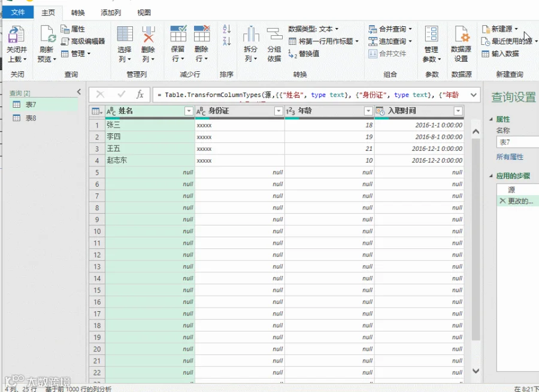
Task: Sort ascending with the A-Z icon
Action: tap(226, 29)
